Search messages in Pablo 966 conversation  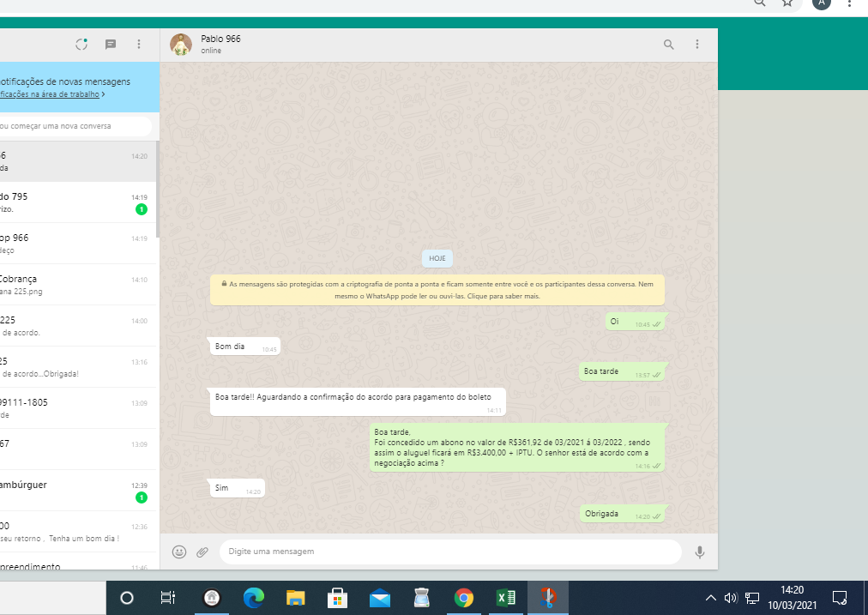669,45
